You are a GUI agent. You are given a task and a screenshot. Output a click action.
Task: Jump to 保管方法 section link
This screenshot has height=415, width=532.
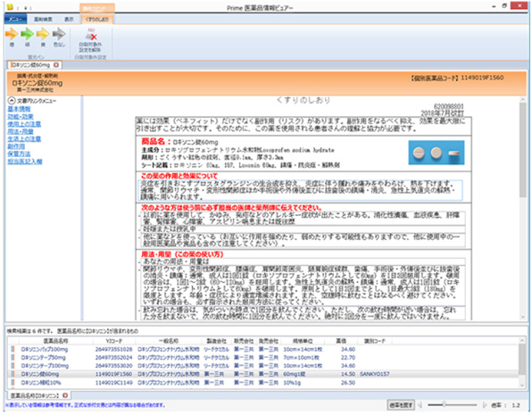[x=19, y=154]
